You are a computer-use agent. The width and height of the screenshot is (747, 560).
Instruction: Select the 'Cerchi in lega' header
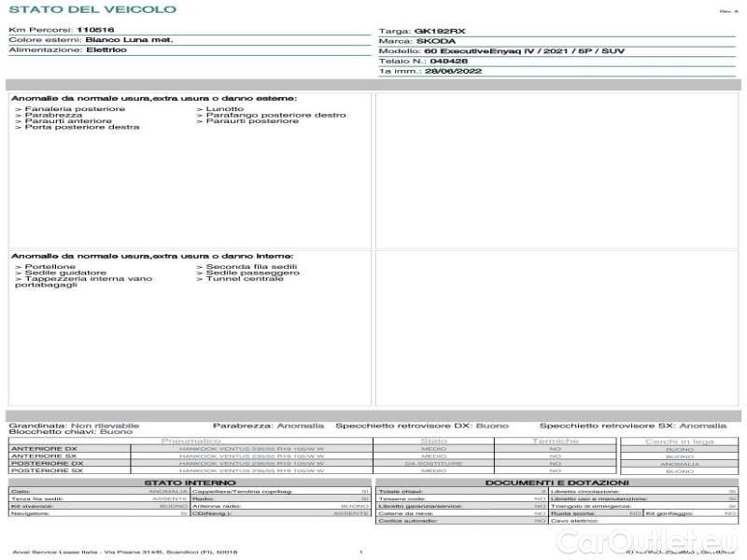tap(680, 441)
